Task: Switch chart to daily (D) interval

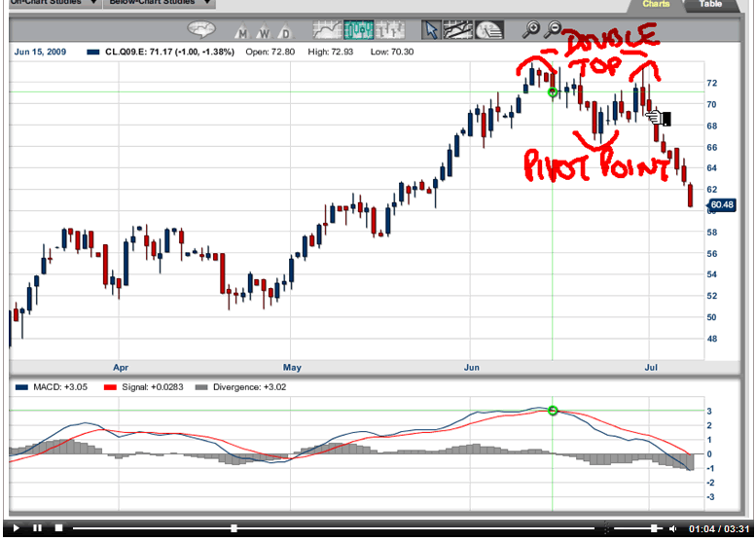Action: coord(285,31)
